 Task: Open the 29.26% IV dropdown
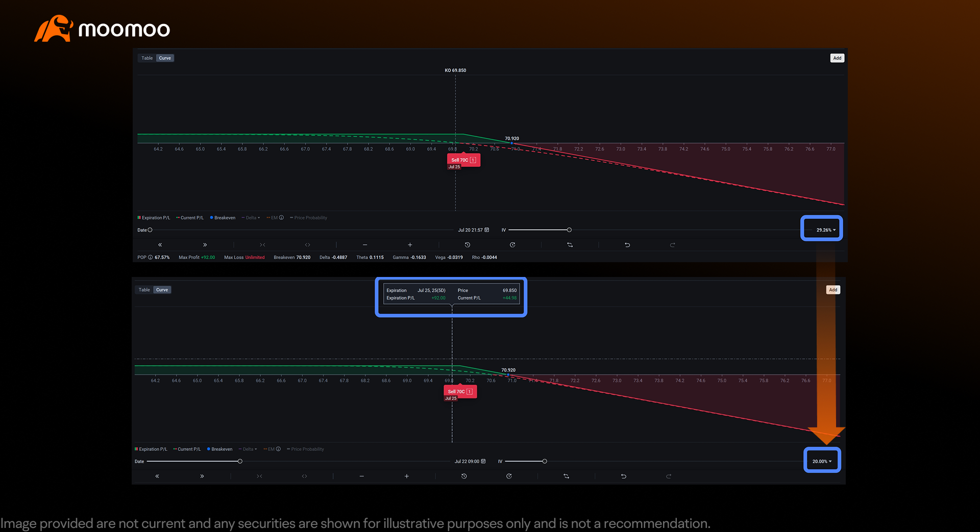coord(826,230)
